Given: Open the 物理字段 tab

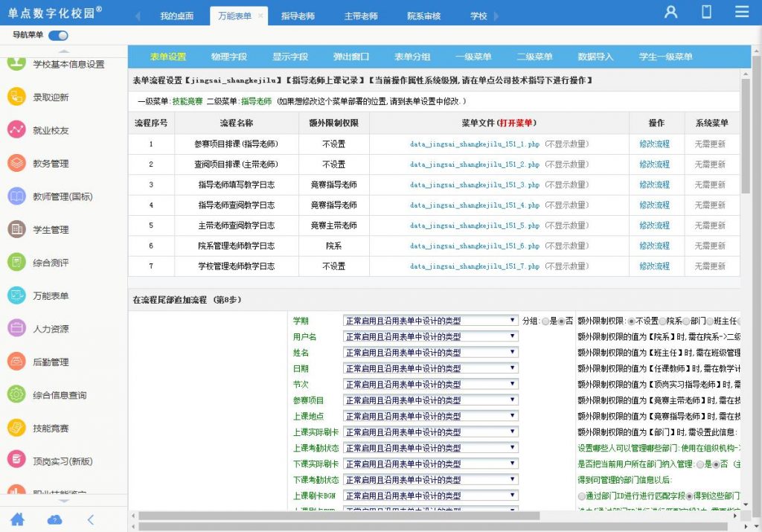Looking at the screenshot, I should (x=229, y=57).
